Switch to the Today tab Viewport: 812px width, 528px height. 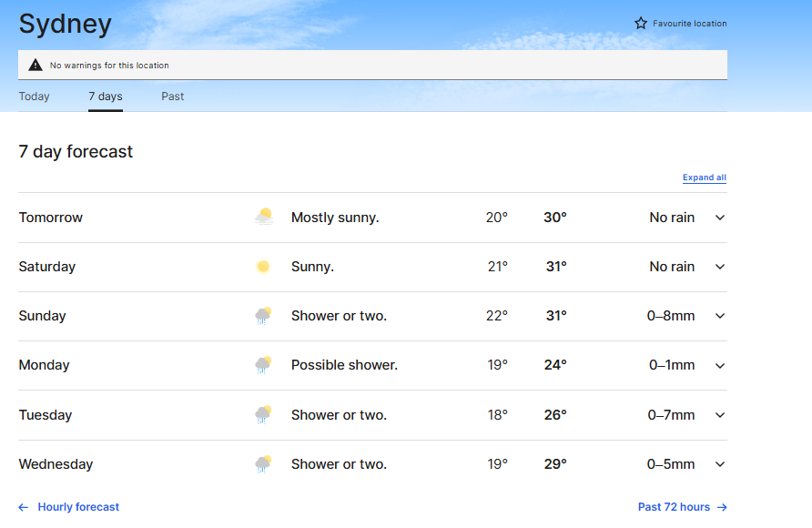coord(35,96)
